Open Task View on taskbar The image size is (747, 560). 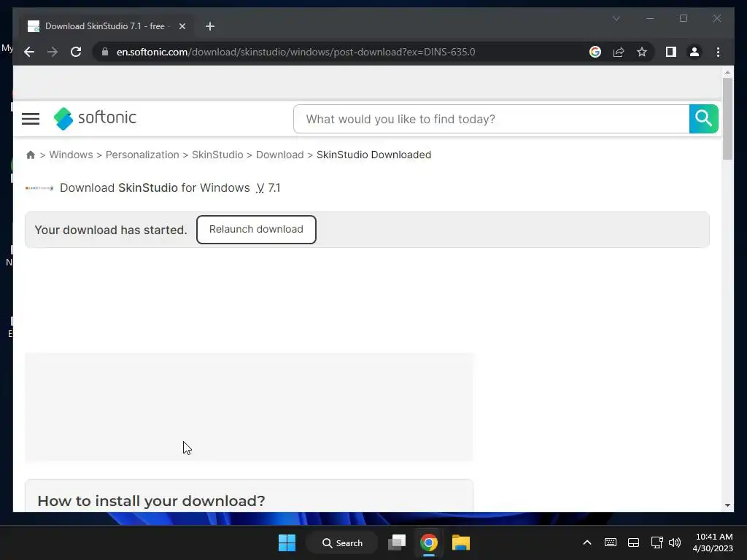click(x=397, y=542)
